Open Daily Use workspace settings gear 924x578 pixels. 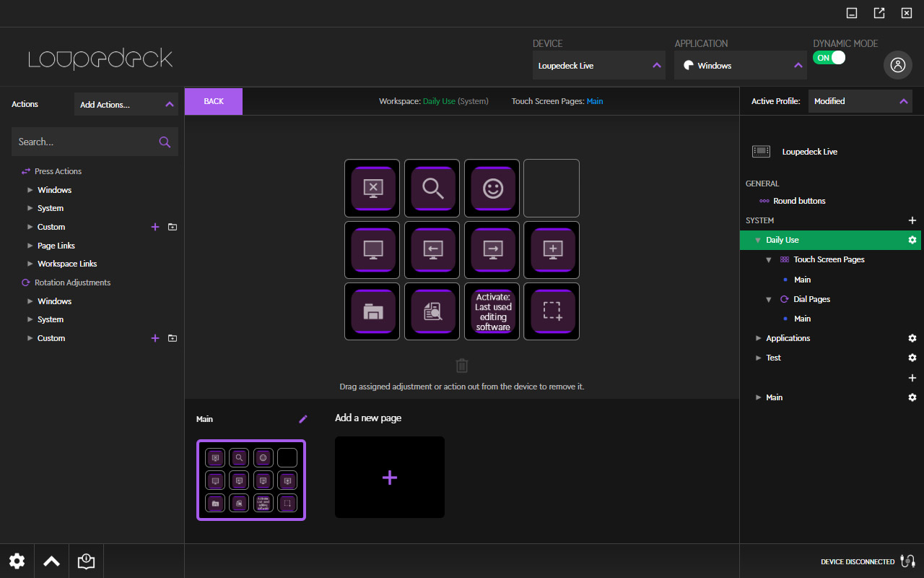[x=912, y=240]
